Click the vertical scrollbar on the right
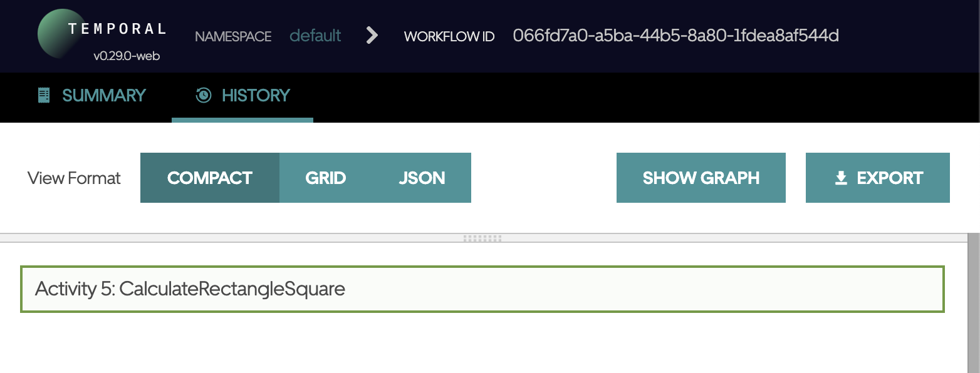 973,300
